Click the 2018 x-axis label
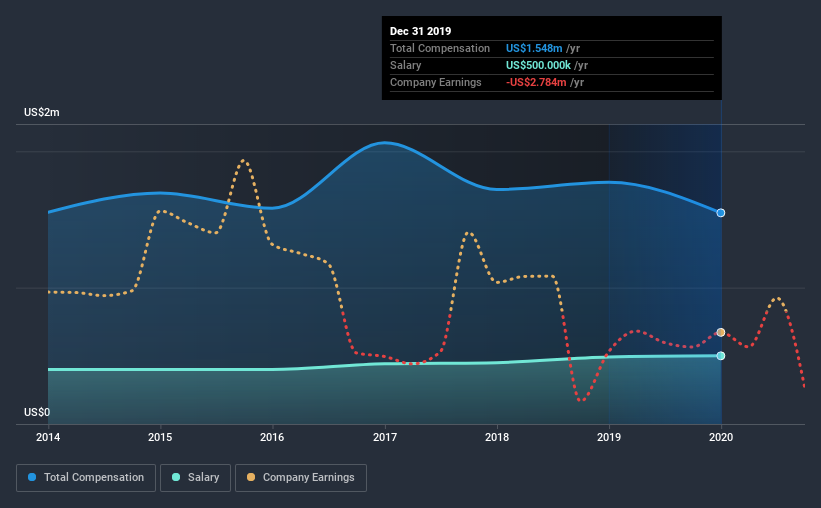The width and height of the screenshot is (821, 508). pyautogui.click(x=497, y=437)
